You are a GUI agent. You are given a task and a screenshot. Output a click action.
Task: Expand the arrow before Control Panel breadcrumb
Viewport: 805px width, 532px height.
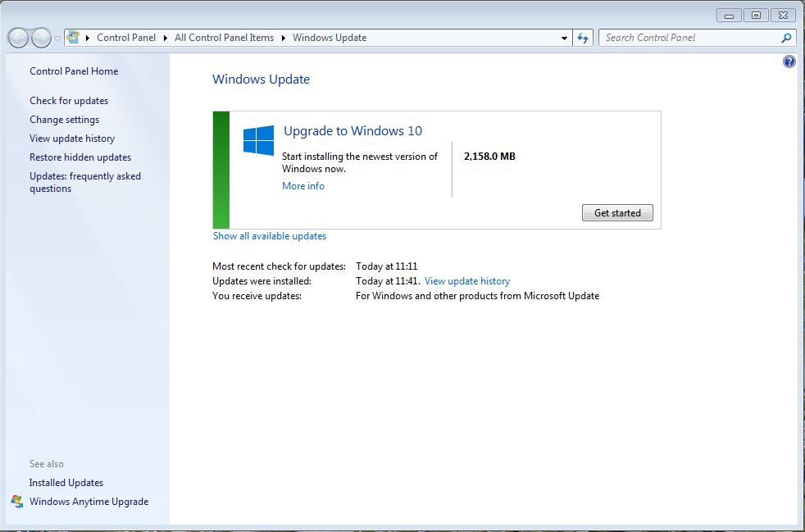click(88, 38)
